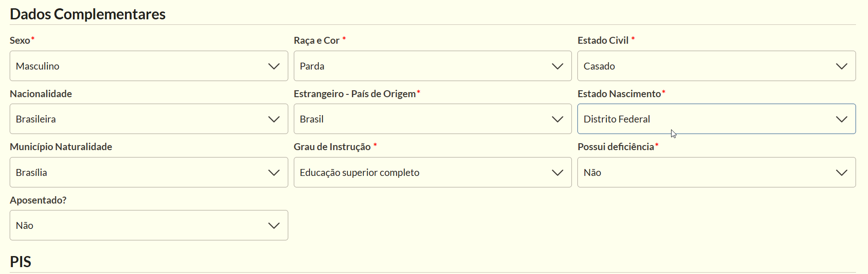Click the chevron arrow in the Brasília field
This screenshot has height=274, width=868.
(274, 173)
